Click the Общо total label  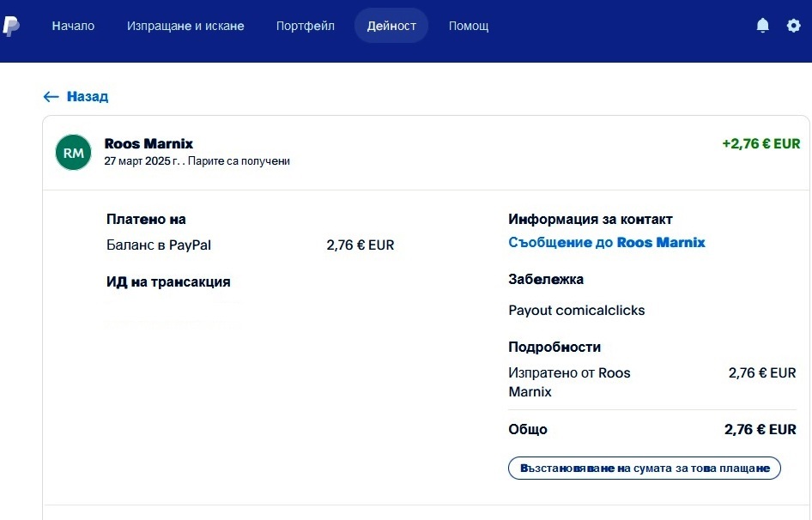click(x=528, y=429)
